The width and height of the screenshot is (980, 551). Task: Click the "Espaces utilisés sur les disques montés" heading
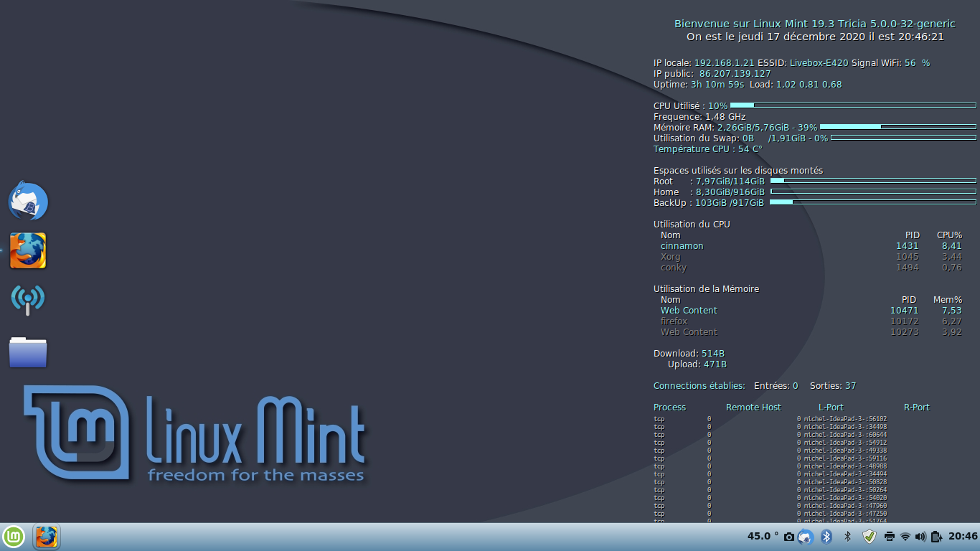coord(738,170)
